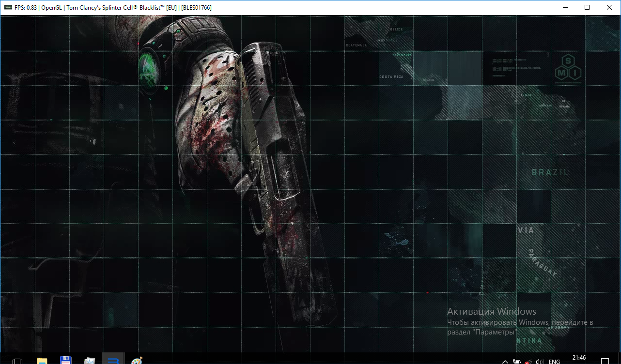This screenshot has height=364, width=621.
Task: Select the active RPCS3 taskbar icon
Action: [x=113, y=361]
